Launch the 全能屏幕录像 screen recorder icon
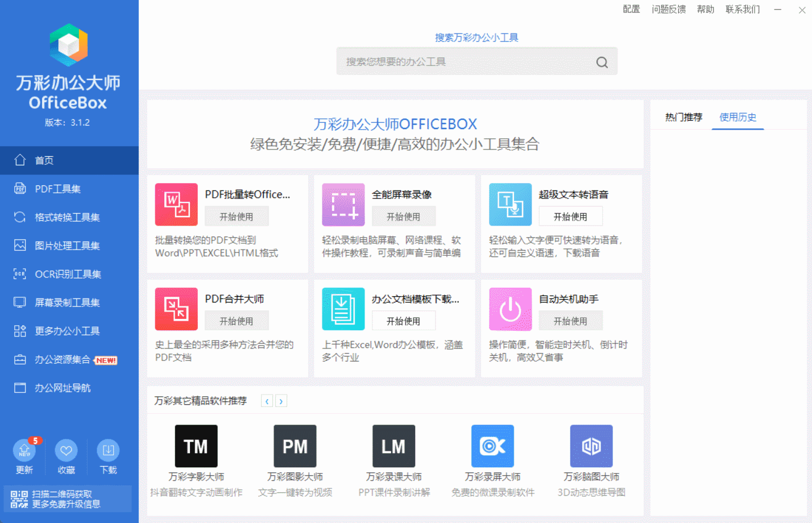 pos(343,205)
